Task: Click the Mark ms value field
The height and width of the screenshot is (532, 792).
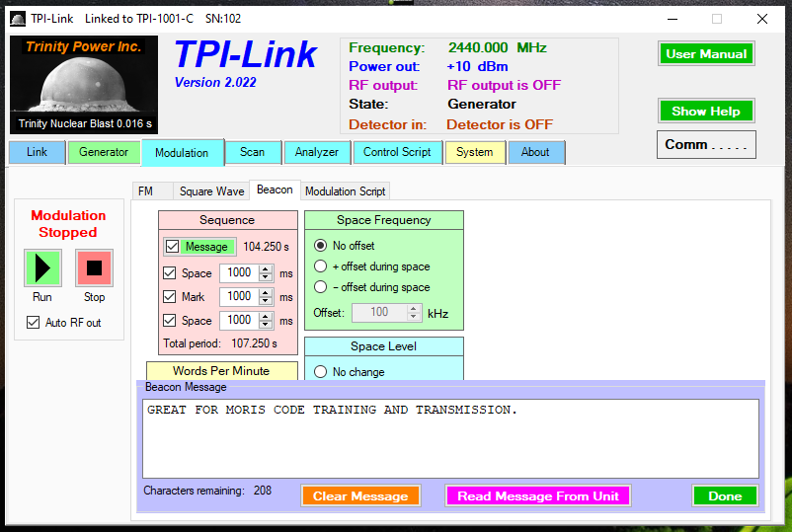Action: [x=239, y=297]
